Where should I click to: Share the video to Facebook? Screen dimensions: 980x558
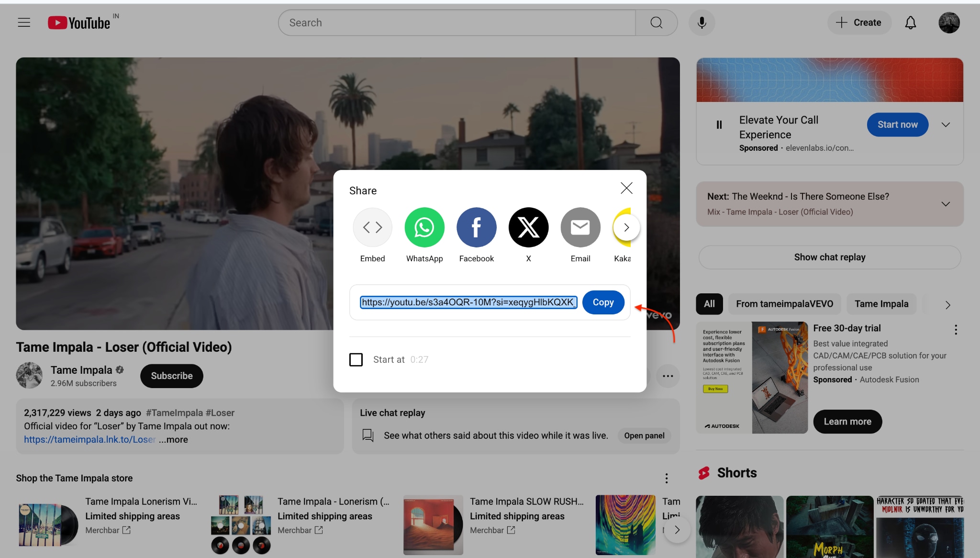[x=477, y=227]
